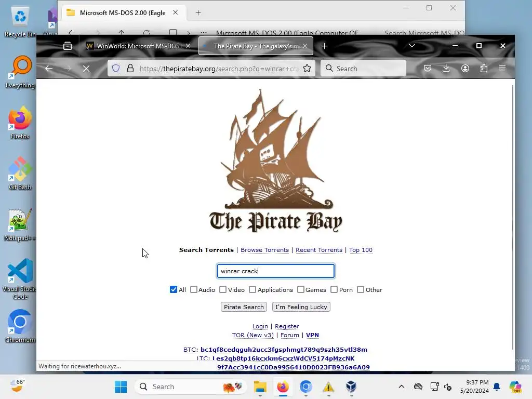Open Recent Torrents link
Viewport: 532px width, 399px height.
(319, 250)
